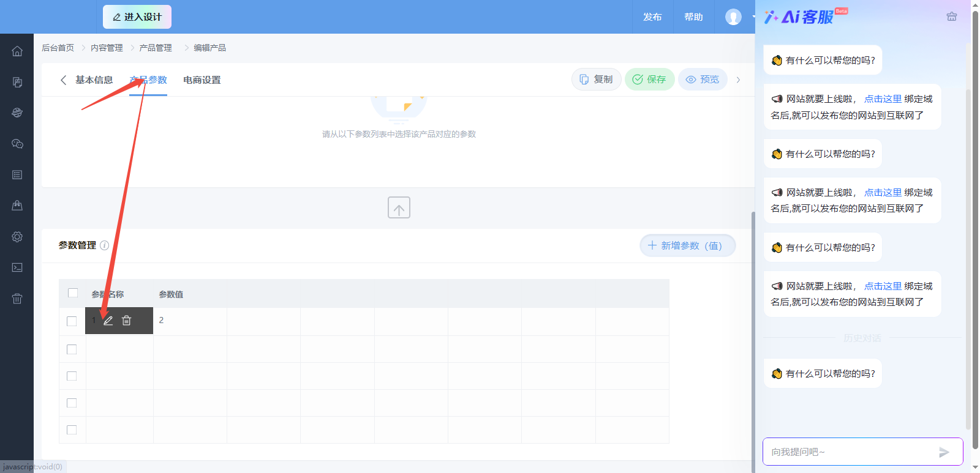
Task: Click the scroll-to-top arrow box
Action: [x=399, y=207]
